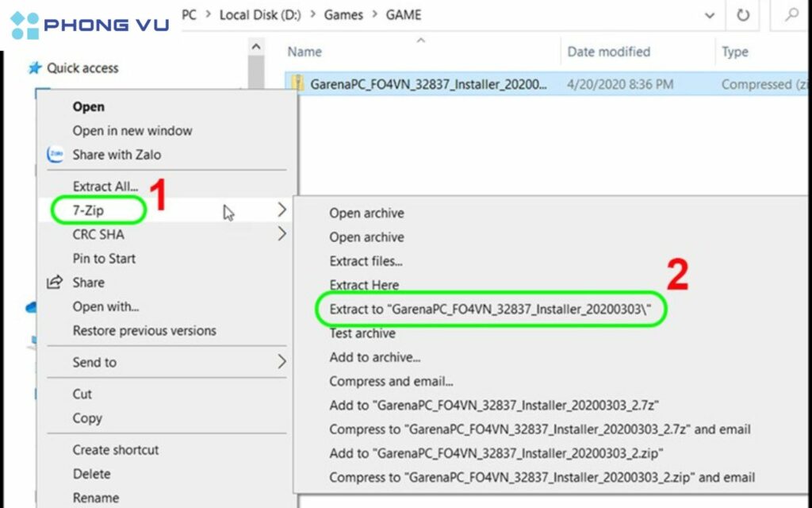Click the search magnifier icon
The height and width of the screenshot is (508, 812).
point(792,15)
